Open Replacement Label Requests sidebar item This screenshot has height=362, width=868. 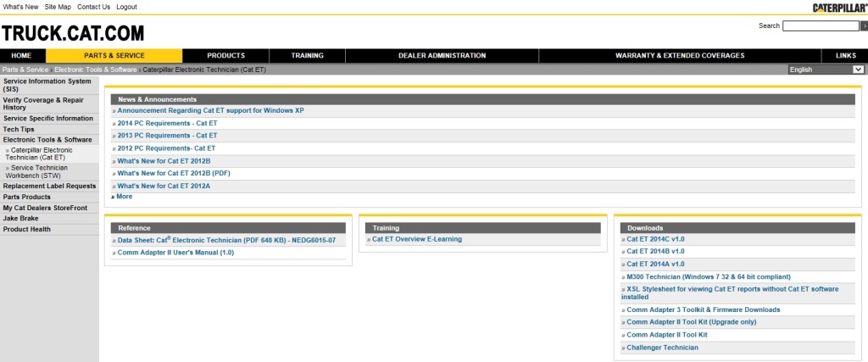click(49, 187)
